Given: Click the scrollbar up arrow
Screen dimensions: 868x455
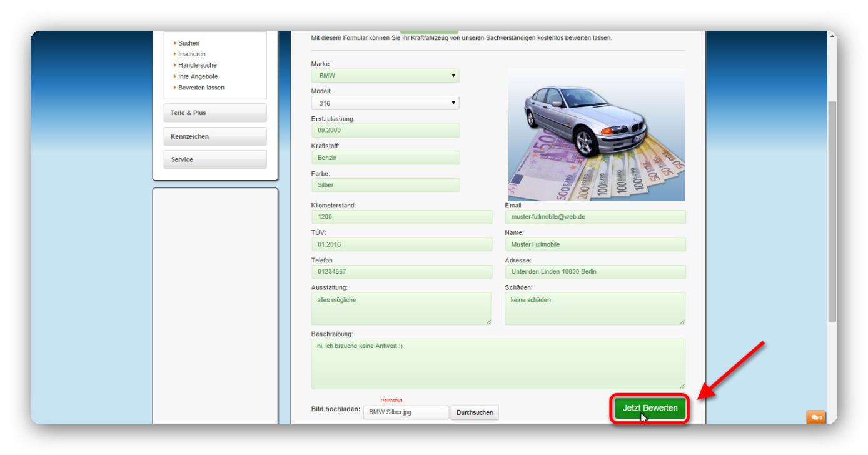Looking at the screenshot, I should pyautogui.click(x=832, y=35).
